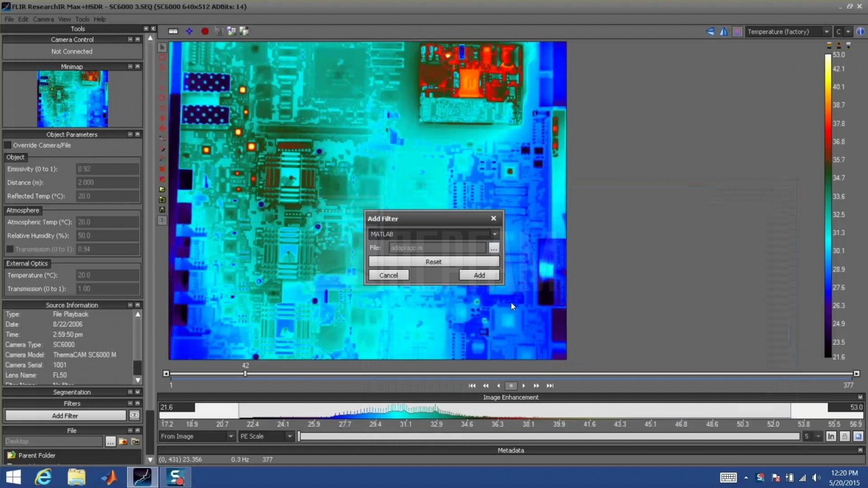Open the PE Scale dropdown
This screenshot has height=488, width=868.
(x=266, y=437)
